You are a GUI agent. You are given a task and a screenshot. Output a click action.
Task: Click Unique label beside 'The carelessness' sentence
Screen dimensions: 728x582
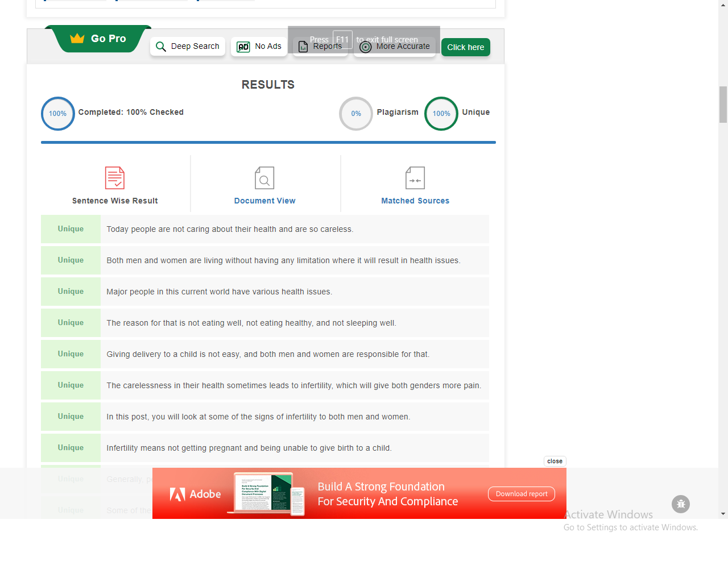point(71,385)
